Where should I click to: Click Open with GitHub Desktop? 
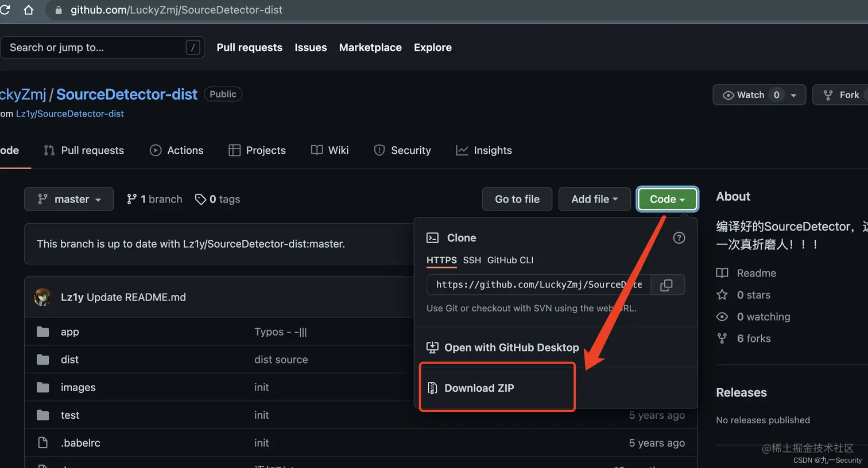point(511,348)
